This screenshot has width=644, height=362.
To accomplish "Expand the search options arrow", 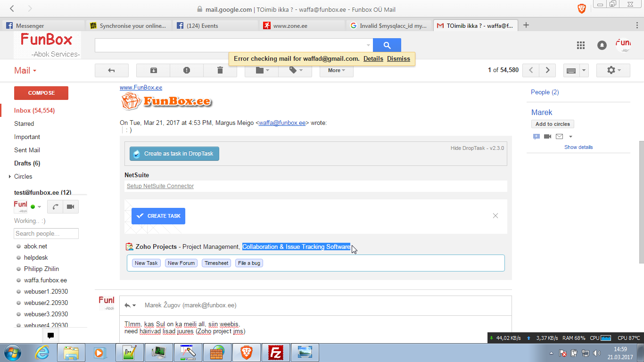I will point(369,45).
